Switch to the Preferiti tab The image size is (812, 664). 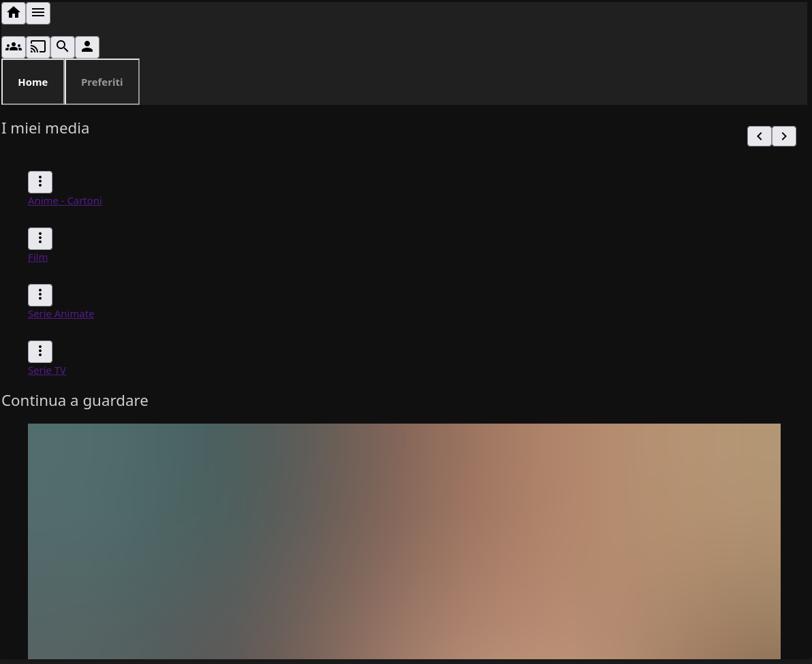102,82
